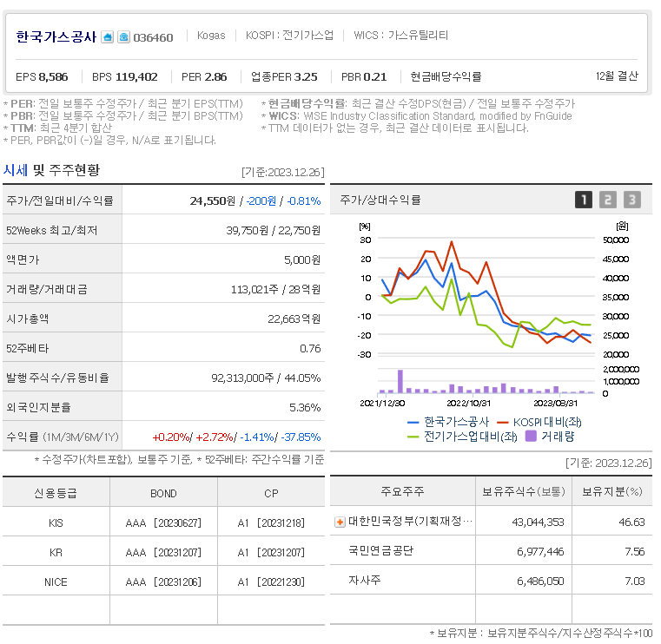The height and width of the screenshot is (644, 661).
Task: Select the face value 5,000원
Action: click(302, 260)
